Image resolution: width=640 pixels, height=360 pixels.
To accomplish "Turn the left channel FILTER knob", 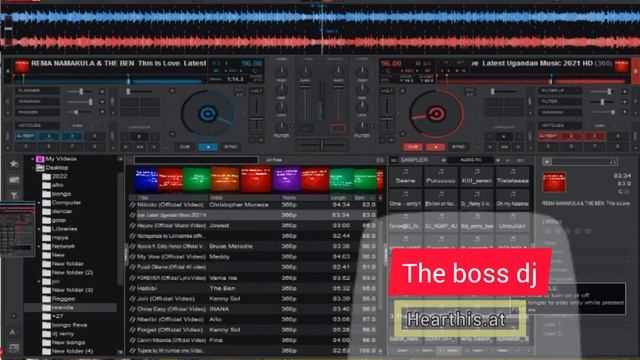I will tap(281, 127).
